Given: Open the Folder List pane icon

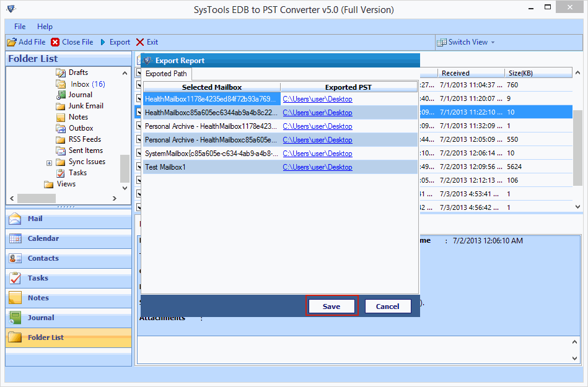Looking at the screenshot, I should [15, 337].
